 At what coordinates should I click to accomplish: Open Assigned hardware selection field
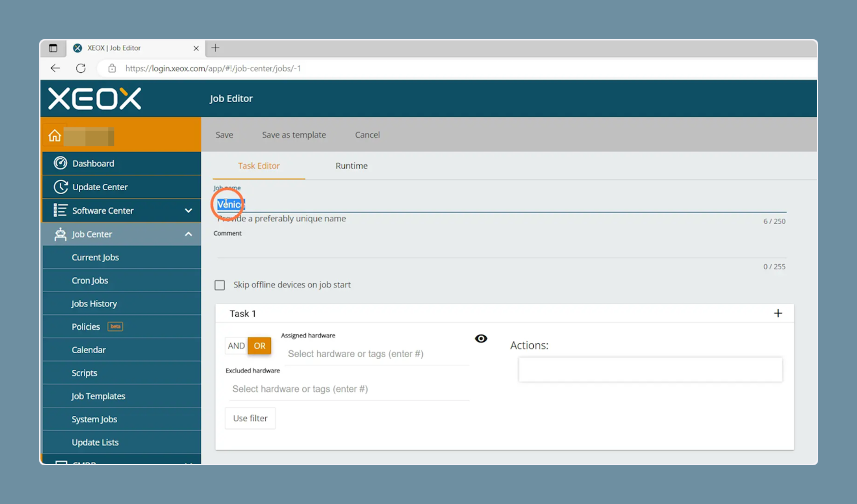coord(377,354)
